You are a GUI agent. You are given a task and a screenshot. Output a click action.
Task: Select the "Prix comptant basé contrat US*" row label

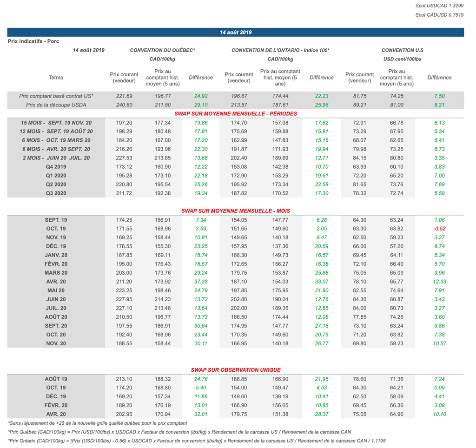pos(56,96)
